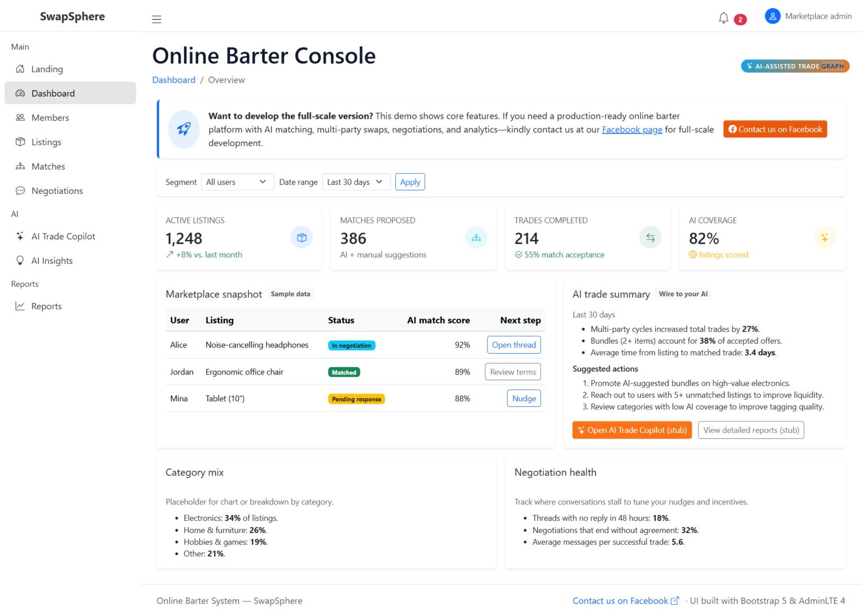861x616 pixels.
Task: Click Contact us on Facebook button
Action: [x=775, y=129]
